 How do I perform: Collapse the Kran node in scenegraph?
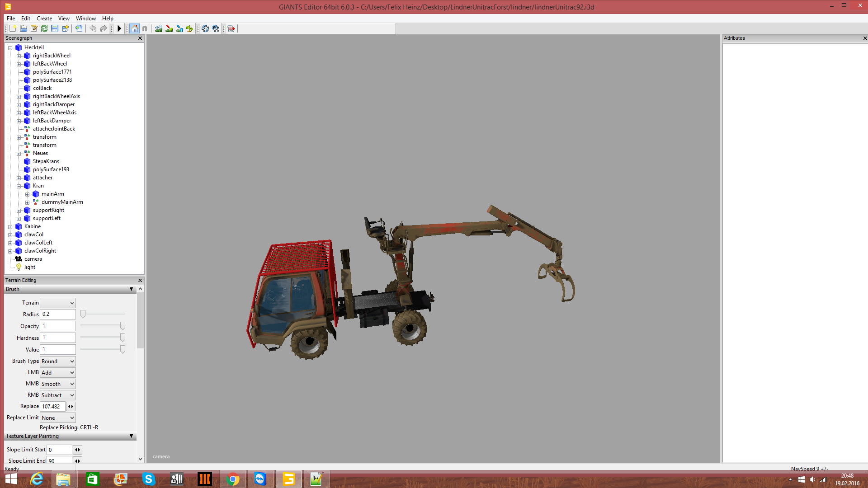click(19, 186)
